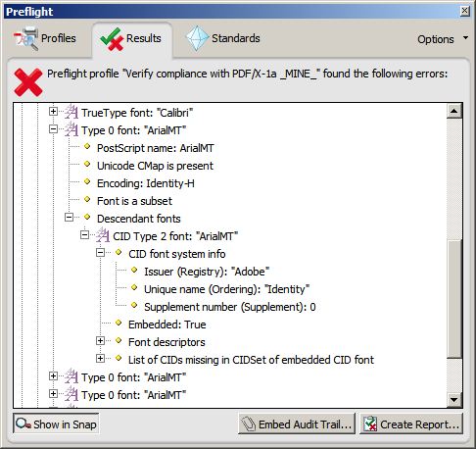Click the yellow diamond beside CID font system info
The width and height of the screenshot is (476, 449).
coord(119,252)
